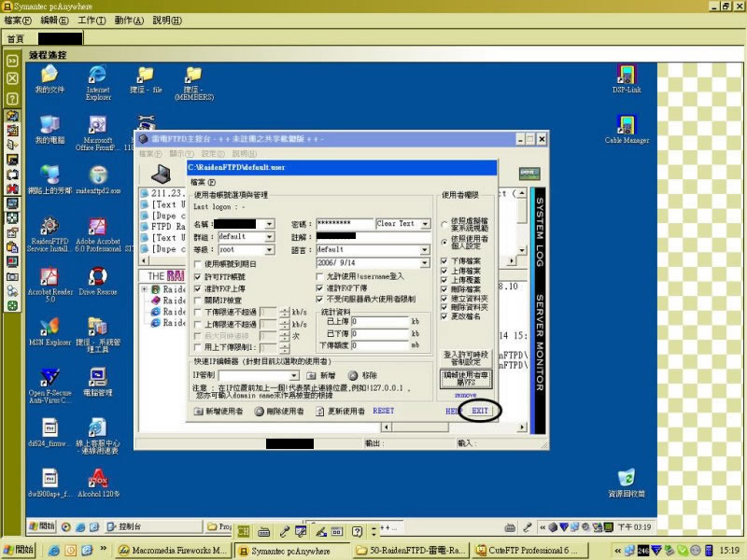Select the 依照虛擬檔案系統規範 radio button
747x560 pixels.
click(x=444, y=224)
